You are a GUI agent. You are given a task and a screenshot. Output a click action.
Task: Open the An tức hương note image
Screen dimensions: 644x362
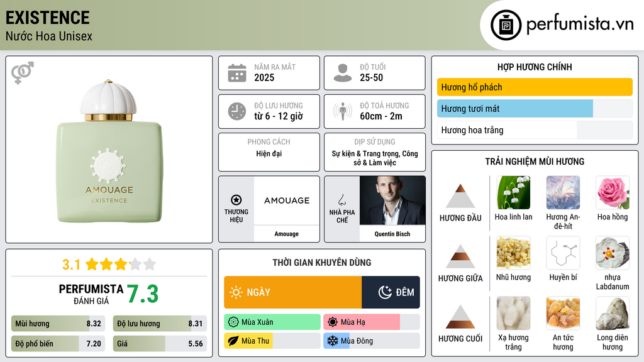(x=563, y=313)
